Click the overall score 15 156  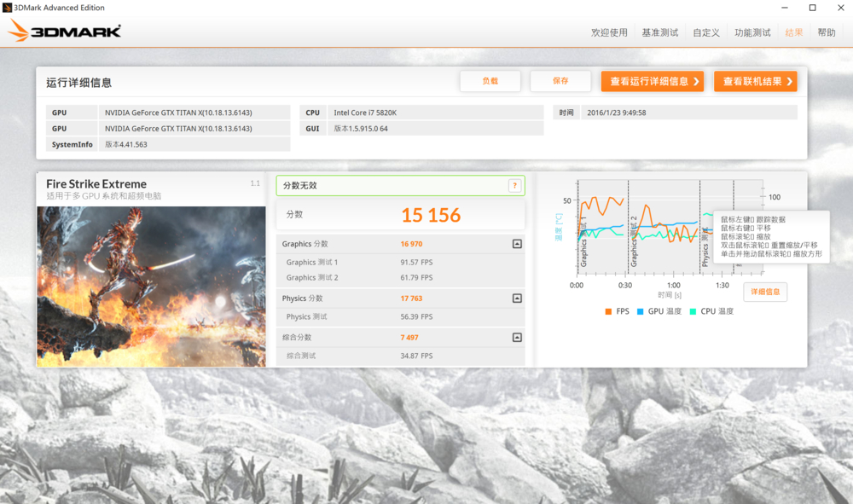click(431, 215)
